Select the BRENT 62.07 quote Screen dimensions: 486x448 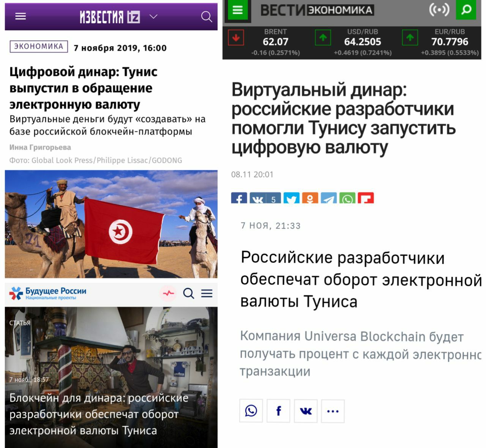275,42
